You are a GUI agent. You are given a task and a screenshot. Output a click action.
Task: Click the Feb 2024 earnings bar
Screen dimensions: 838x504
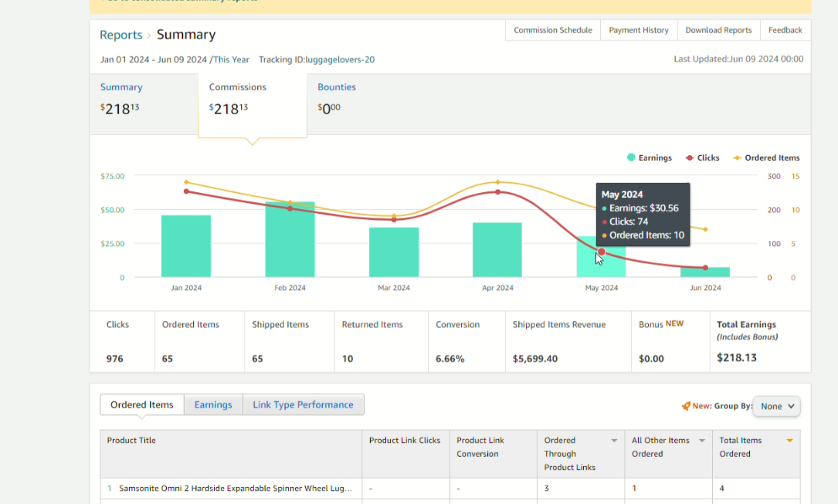coord(290,239)
